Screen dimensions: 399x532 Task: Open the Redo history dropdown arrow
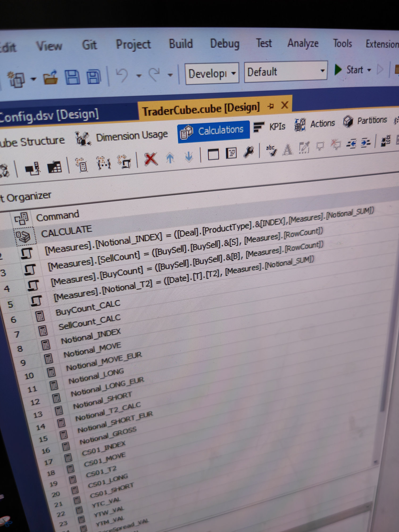(x=170, y=75)
